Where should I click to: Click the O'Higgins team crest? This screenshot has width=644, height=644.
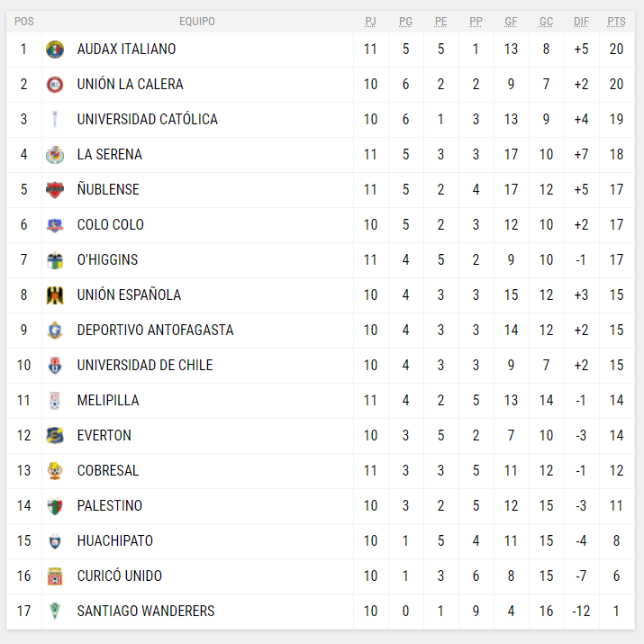(55, 260)
